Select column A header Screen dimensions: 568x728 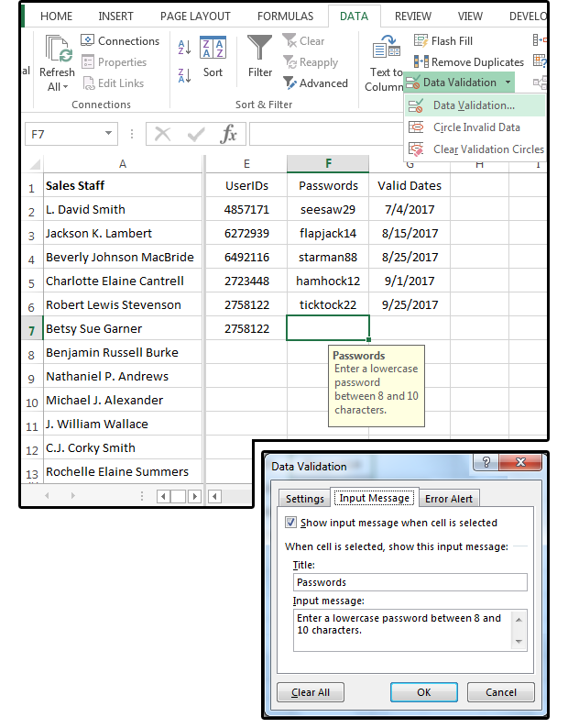click(123, 163)
